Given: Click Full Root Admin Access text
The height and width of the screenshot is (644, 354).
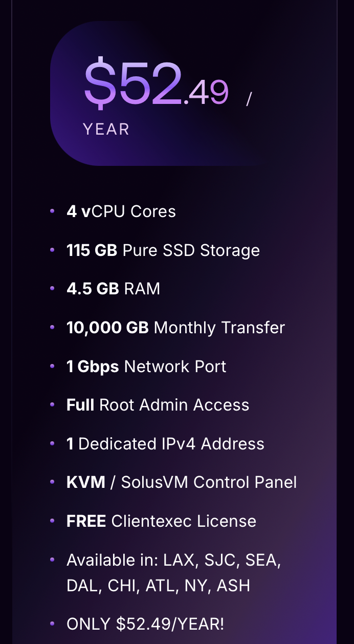Looking at the screenshot, I should click(158, 405).
